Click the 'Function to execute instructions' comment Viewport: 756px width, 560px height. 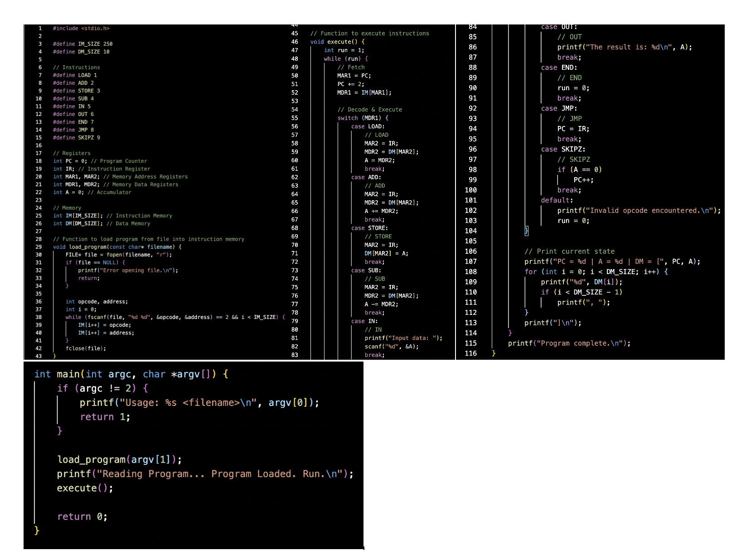click(x=369, y=34)
